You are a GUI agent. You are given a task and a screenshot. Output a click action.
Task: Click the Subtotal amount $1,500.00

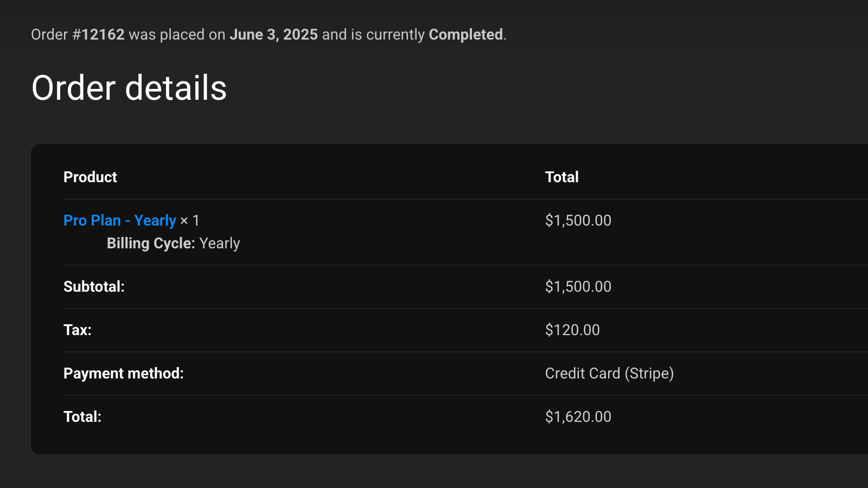[578, 287]
